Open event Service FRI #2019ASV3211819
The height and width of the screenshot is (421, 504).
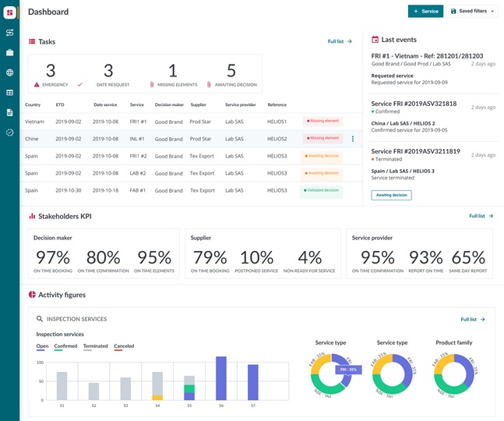(x=416, y=151)
